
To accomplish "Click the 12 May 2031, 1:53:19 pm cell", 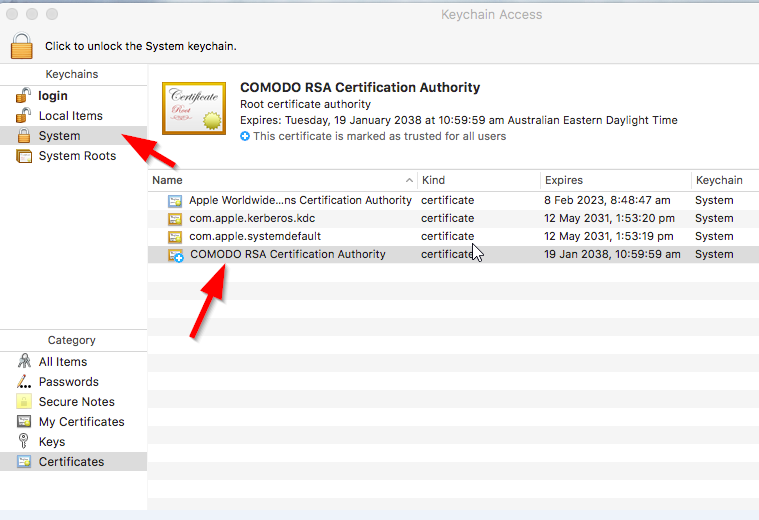I will click(608, 236).
